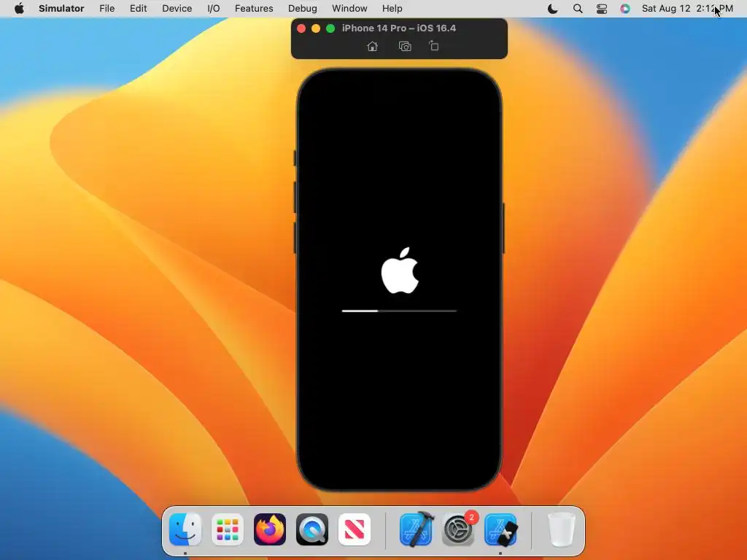
Task: Open Control Center in menu bar
Action: [602, 9]
